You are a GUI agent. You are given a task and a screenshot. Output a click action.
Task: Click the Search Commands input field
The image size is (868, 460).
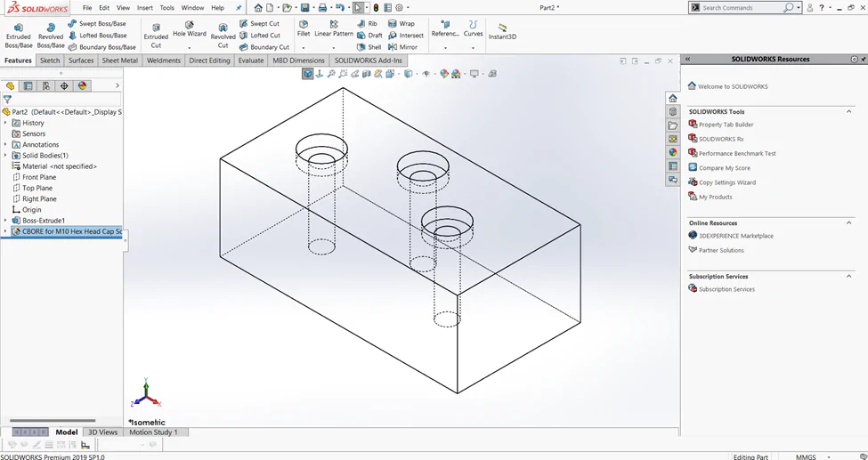(742, 8)
